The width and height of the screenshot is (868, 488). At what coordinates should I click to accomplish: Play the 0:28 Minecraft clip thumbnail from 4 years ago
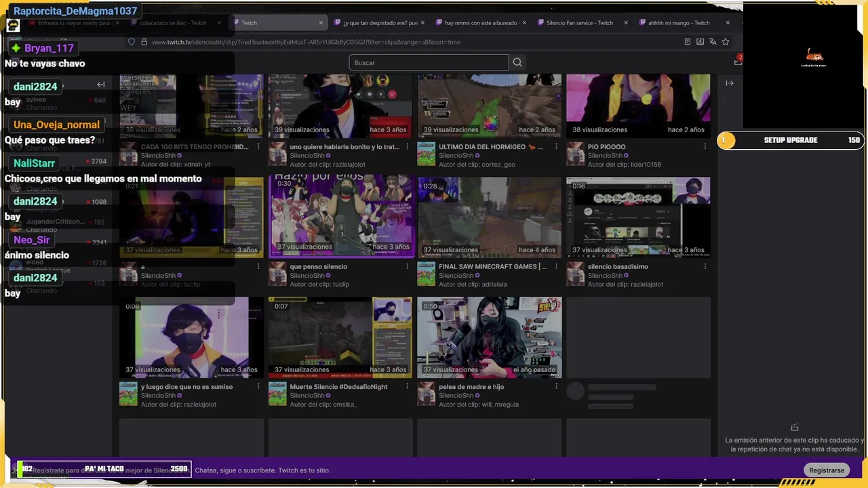(x=490, y=218)
